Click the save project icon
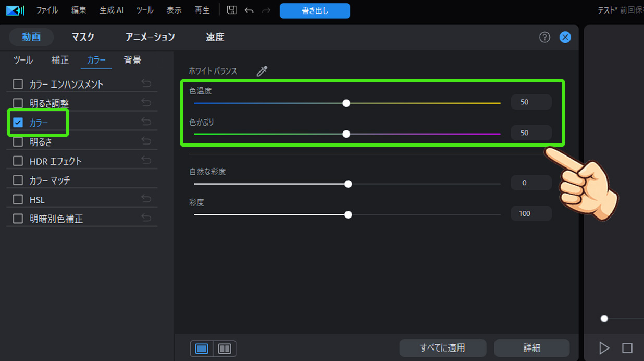Image resolution: width=644 pixels, height=361 pixels. (x=231, y=9)
